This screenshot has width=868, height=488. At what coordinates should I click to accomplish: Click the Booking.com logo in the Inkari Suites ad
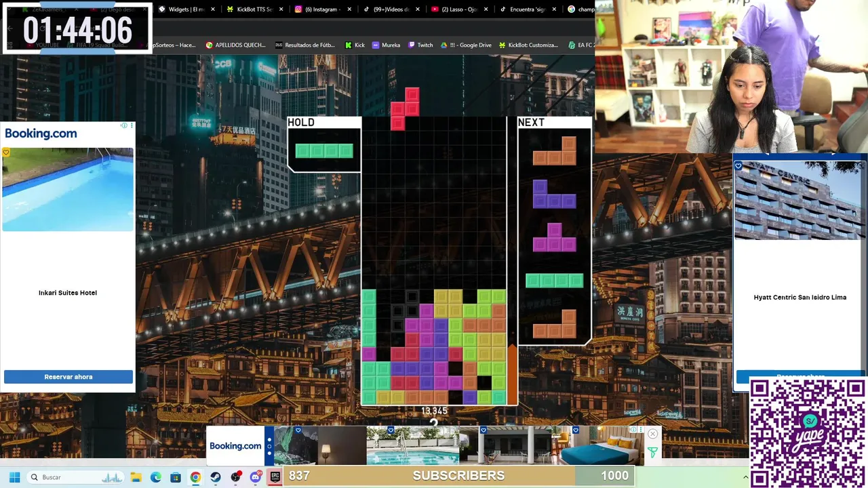pyautogui.click(x=41, y=134)
